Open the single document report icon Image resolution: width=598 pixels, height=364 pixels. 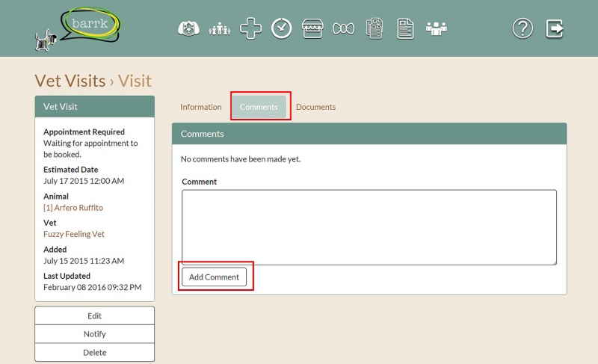coord(405,28)
